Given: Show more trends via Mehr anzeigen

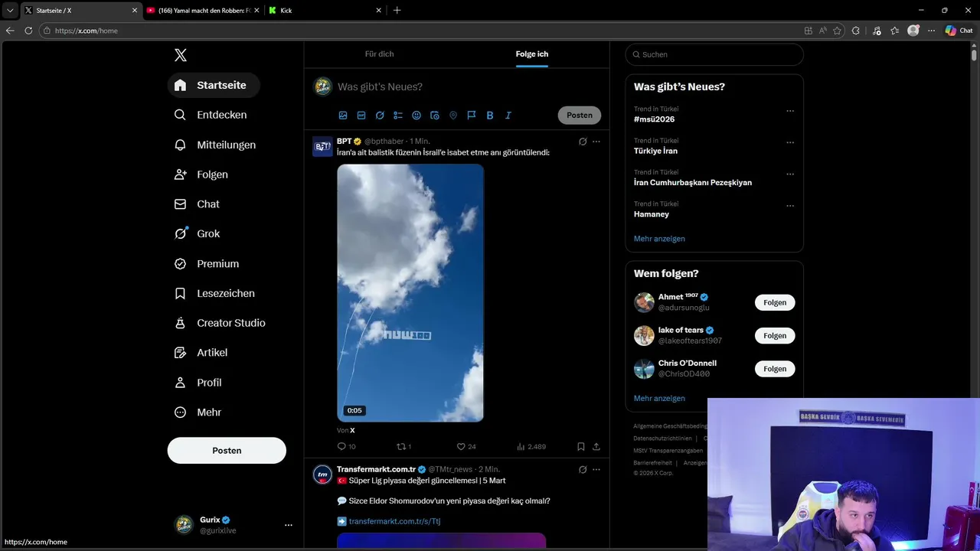Looking at the screenshot, I should 659,239.
